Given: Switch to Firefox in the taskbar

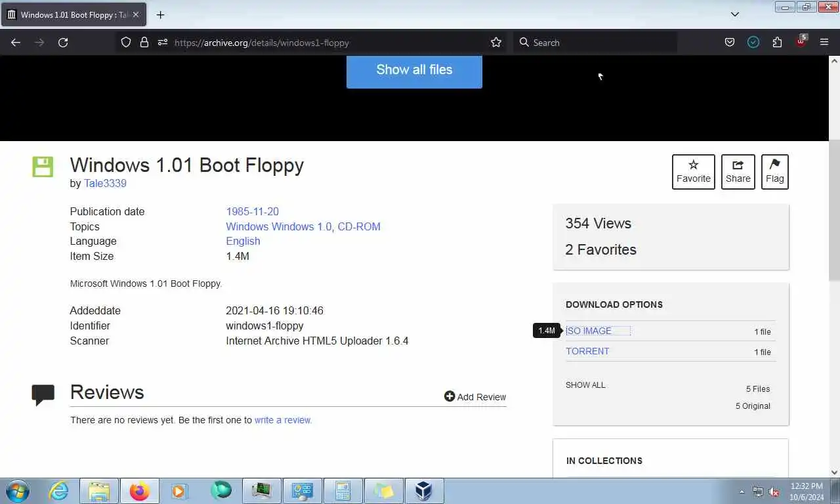Looking at the screenshot, I should point(139,491).
